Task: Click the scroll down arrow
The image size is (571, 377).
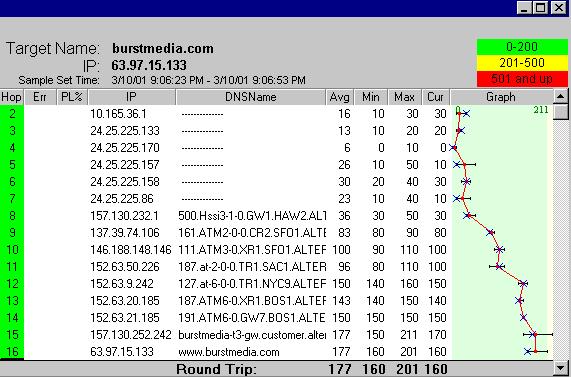Action: (x=560, y=367)
